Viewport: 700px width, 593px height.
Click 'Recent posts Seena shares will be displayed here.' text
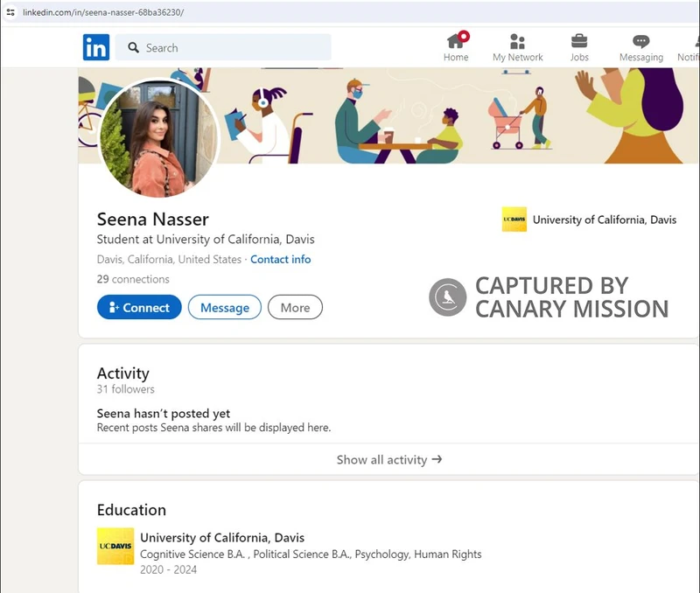(213, 428)
